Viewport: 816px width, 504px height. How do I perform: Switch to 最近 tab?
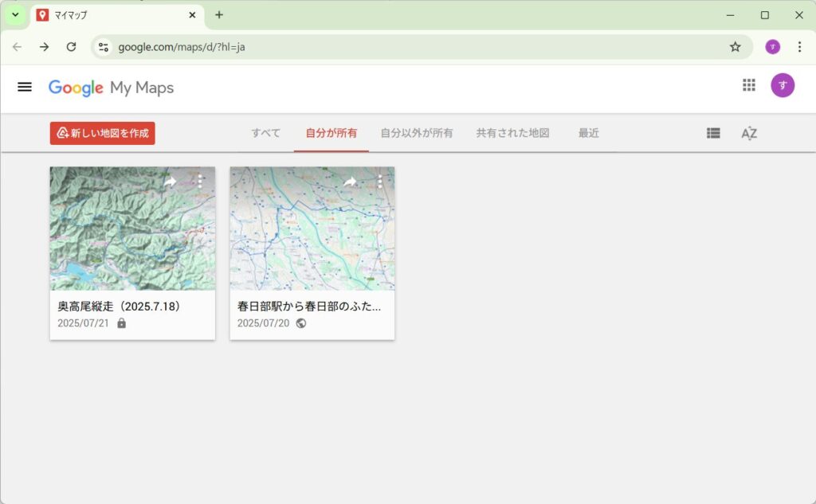click(x=589, y=133)
